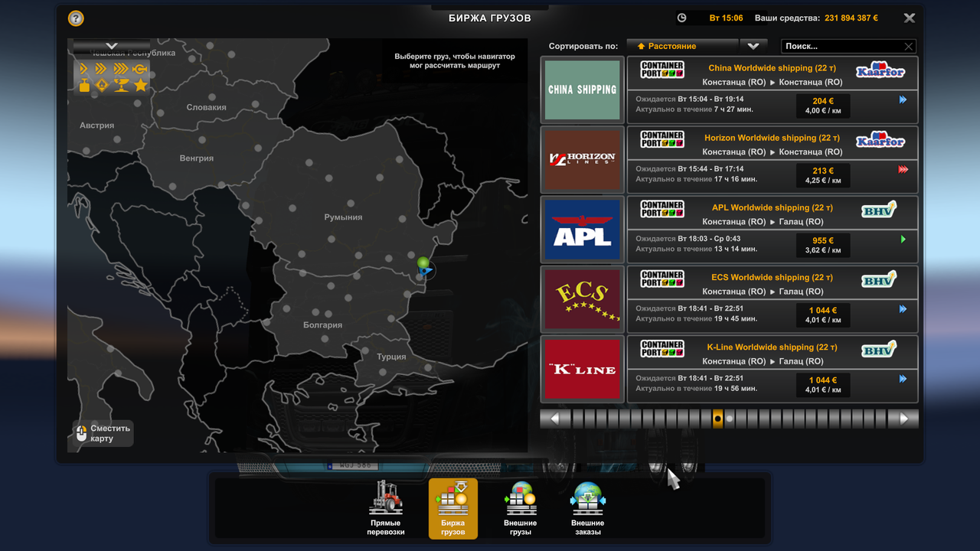Switch to Прямые перевозки tab
The height and width of the screenshot is (551, 980).
386,508
